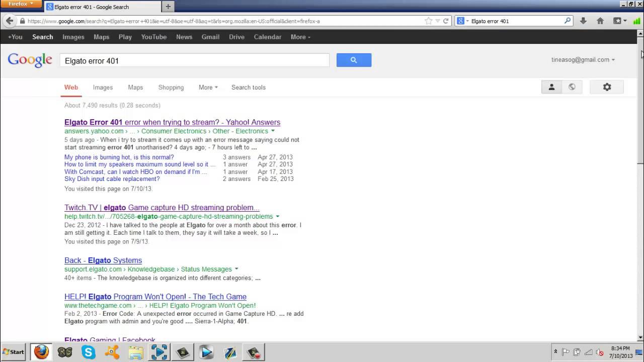
Task: Open the Firefox downloads arrow icon
Action: tap(583, 21)
